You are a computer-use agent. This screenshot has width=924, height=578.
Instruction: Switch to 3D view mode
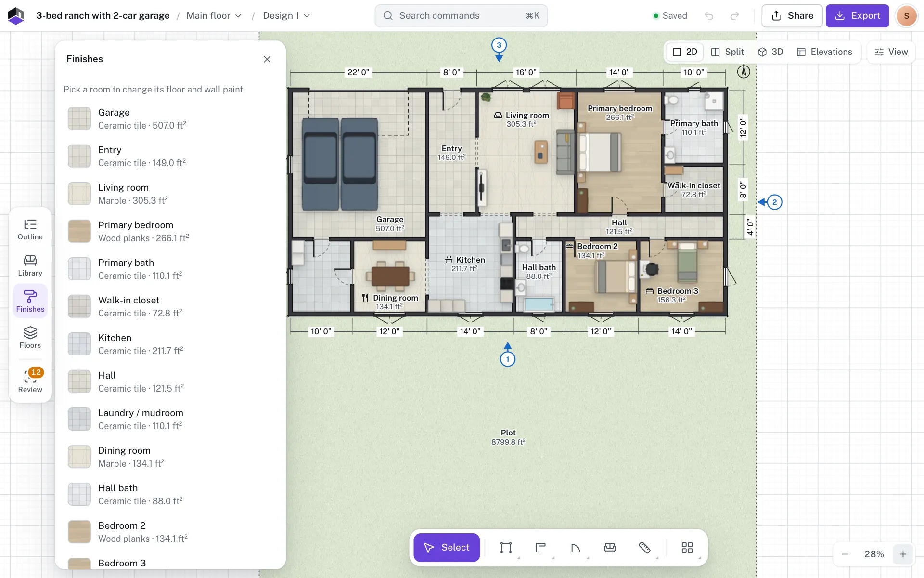770,52
